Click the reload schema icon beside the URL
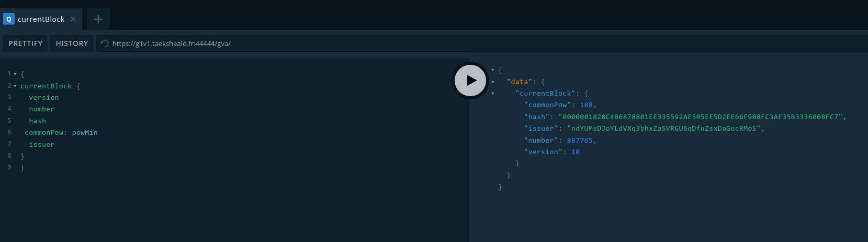Screen dimensions: 868x242 point(105,43)
